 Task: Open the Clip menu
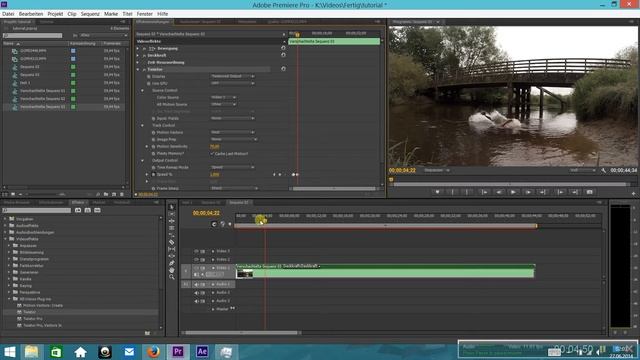coord(72,13)
